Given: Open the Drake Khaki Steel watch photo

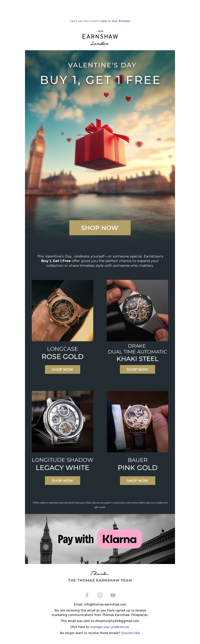Looking at the screenshot, I should pos(137,310).
